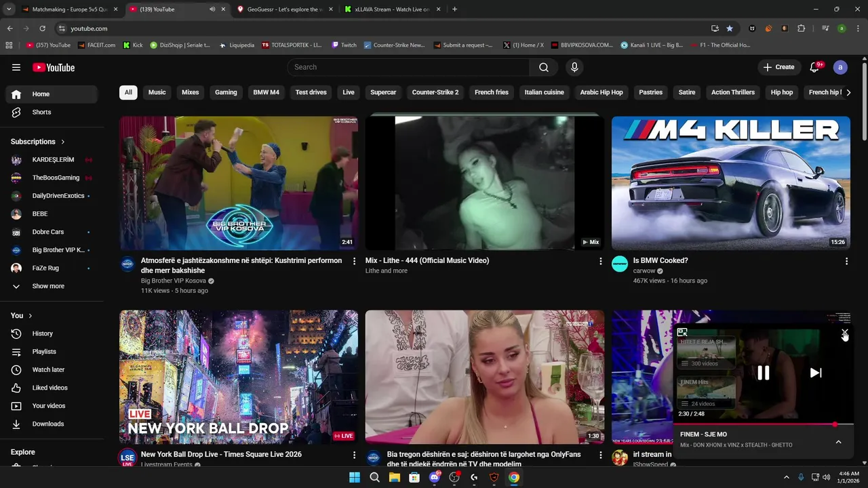Open FACEIT.com bookmark
This screenshot has width=868, height=488.
pyautogui.click(x=96, y=45)
